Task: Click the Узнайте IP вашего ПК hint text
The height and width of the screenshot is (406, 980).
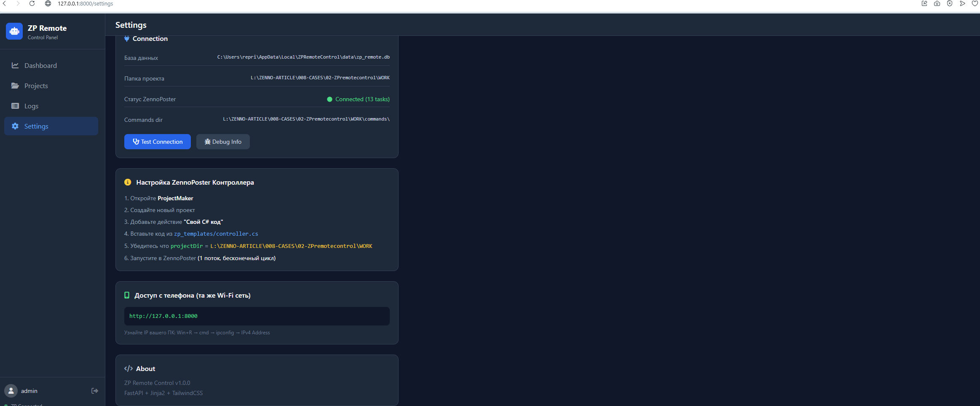Action: pos(197,333)
